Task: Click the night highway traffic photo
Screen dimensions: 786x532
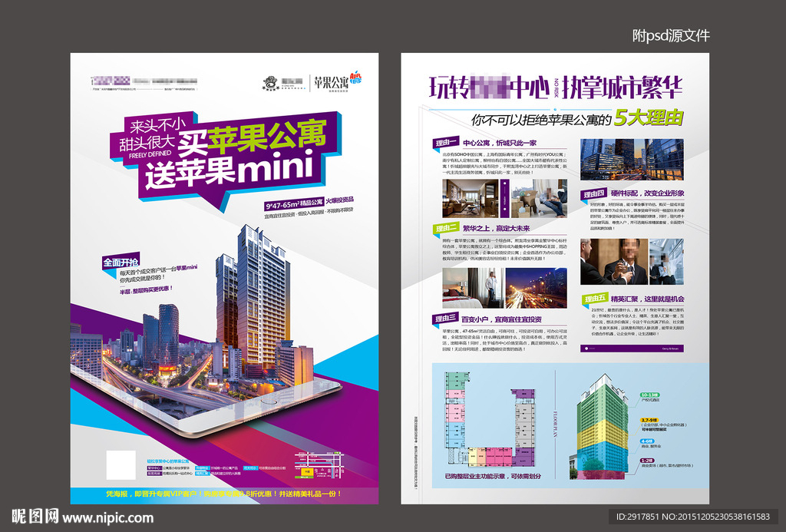Action: click(537, 288)
